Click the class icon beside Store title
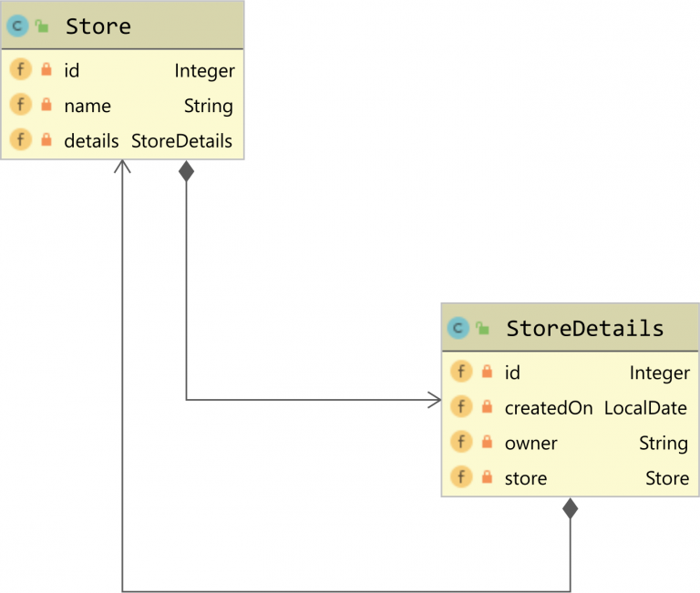 [x=17, y=26]
